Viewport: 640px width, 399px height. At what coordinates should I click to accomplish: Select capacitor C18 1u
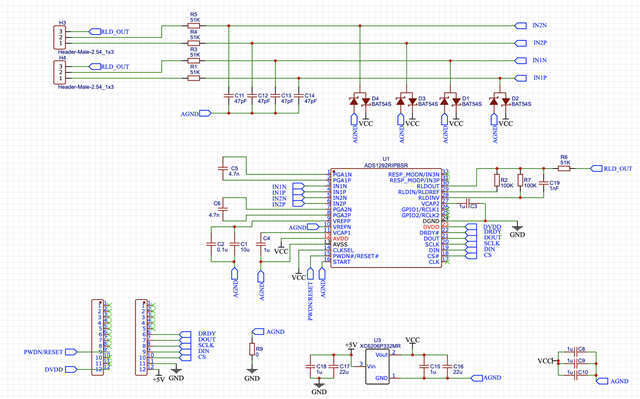click(x=310, y=366)
